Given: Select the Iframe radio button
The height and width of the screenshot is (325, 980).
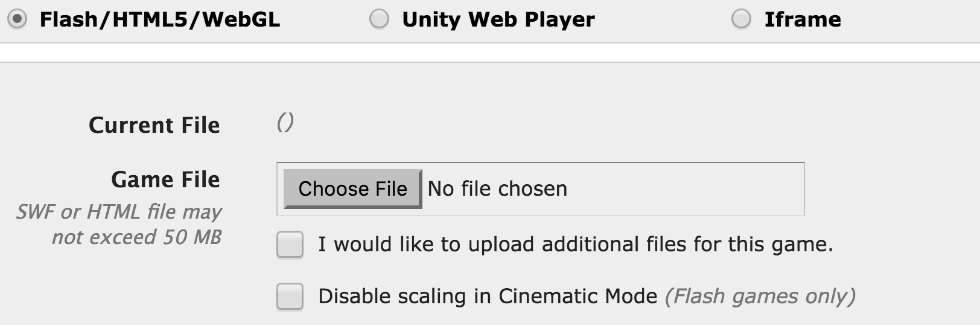Looking at the screenshot, I should [741, 19].
